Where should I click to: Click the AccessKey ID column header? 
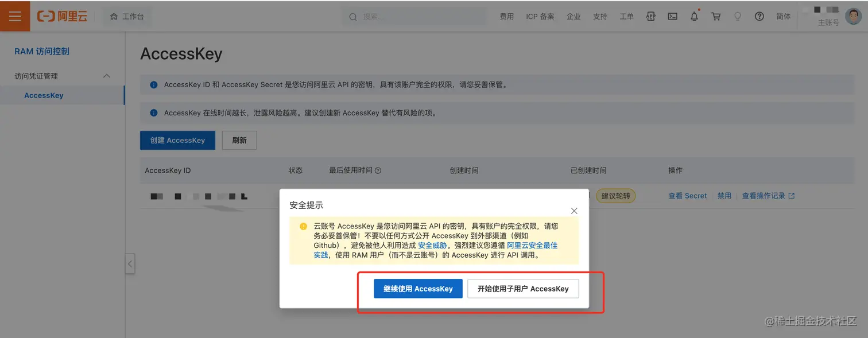click(168, 170)
